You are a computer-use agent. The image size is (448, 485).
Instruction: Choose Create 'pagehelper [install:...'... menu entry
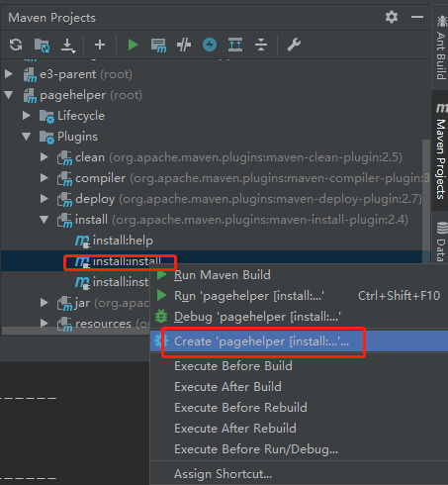point(299,341)
